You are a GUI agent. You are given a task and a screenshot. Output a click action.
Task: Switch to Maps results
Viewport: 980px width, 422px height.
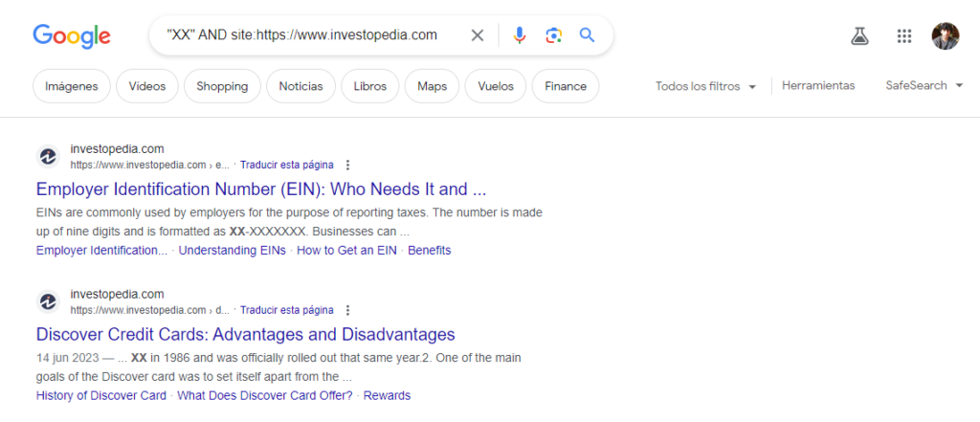[432, 86]
